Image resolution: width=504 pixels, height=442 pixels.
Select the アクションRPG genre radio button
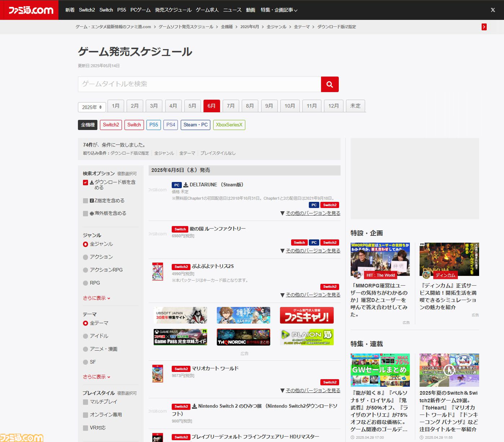coord(86,270)
